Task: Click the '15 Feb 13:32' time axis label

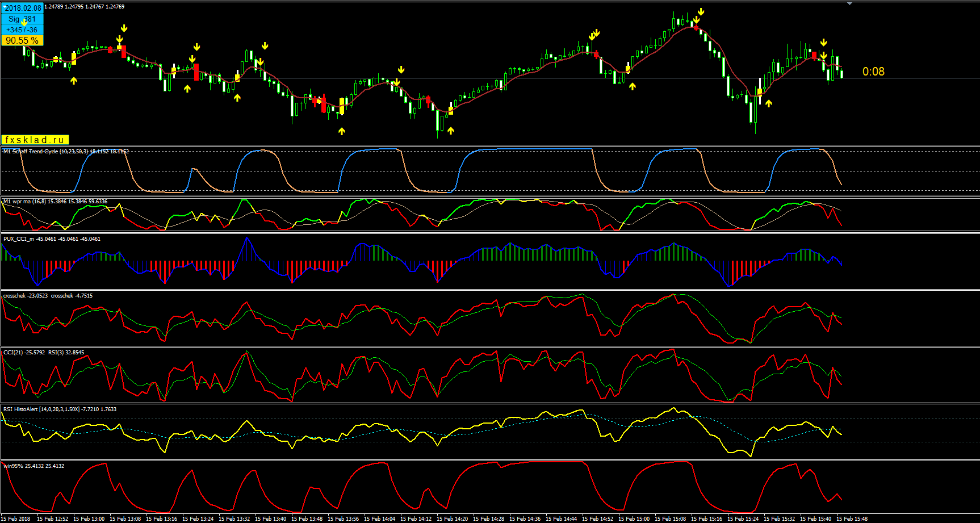Action: coord(234,519)
